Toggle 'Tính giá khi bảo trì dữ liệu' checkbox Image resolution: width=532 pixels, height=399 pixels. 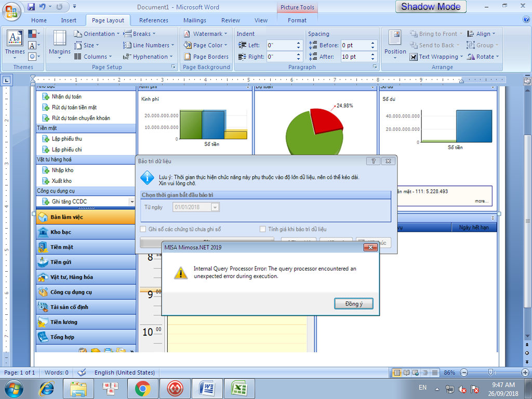click(x=262, y=229)
